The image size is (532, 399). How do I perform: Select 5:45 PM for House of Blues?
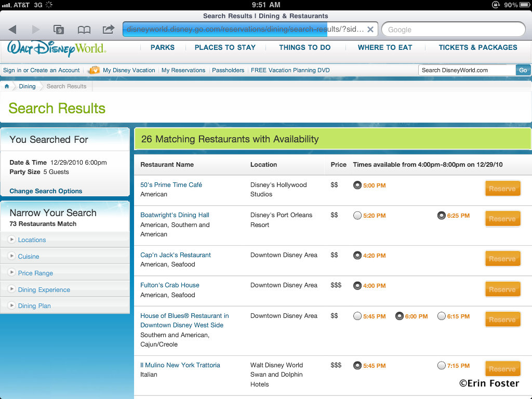click(x=357, y=316)
